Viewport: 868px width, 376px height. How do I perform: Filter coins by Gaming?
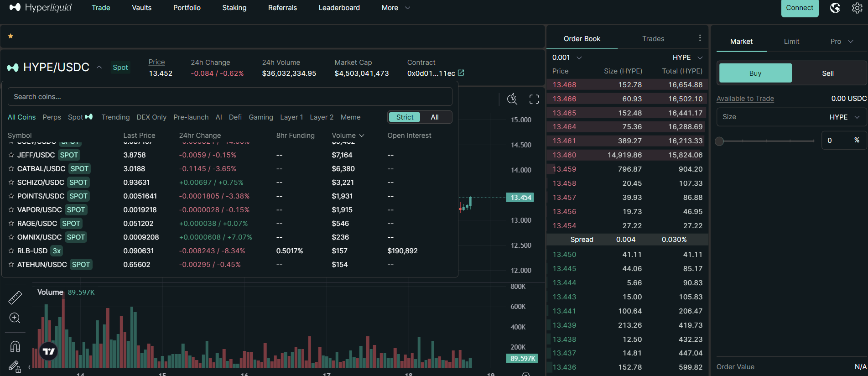[x=261, y=117]
